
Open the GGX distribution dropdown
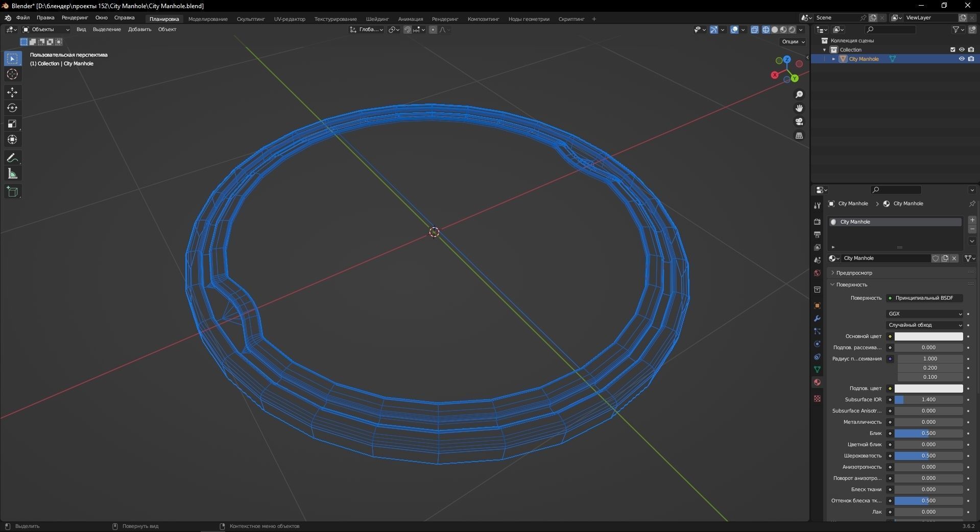coord(925,314)
